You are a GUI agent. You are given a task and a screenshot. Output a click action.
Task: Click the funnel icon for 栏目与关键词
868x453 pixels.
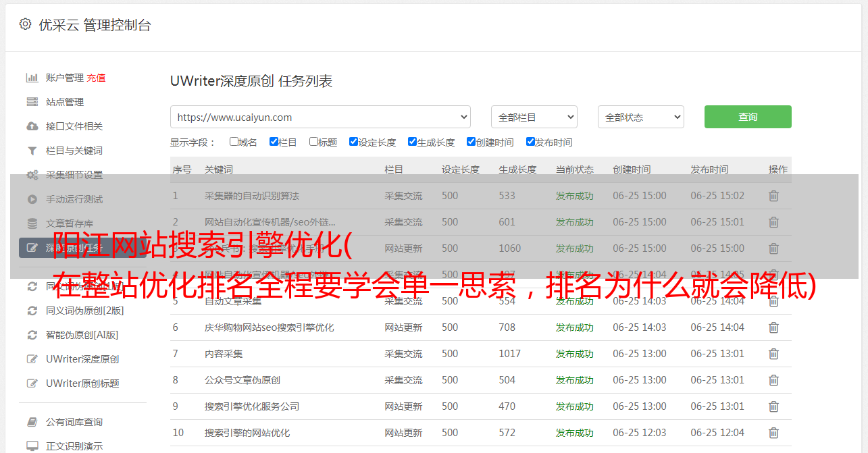32,151
